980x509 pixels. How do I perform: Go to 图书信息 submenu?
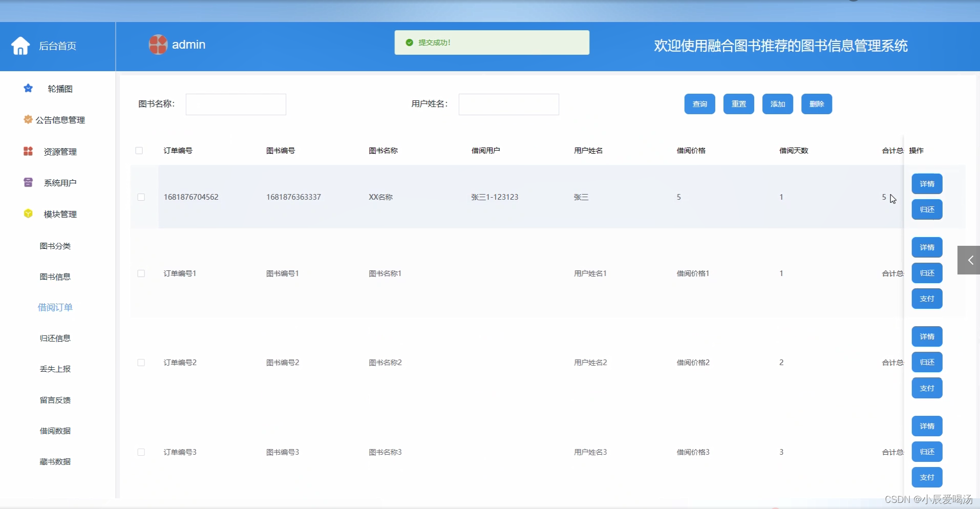pos(55,277)
